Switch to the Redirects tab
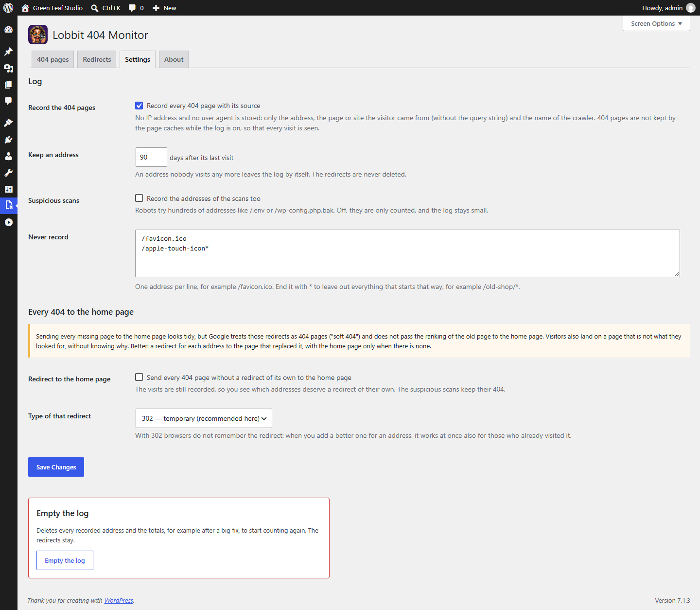This screenshot has height=610, width=700. 97,59
